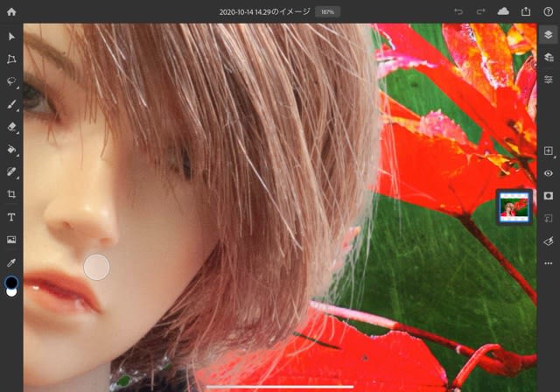Screen dimensions: 560x392
Task: Open the Place Image tool
Action: click(x=11, y=240)
